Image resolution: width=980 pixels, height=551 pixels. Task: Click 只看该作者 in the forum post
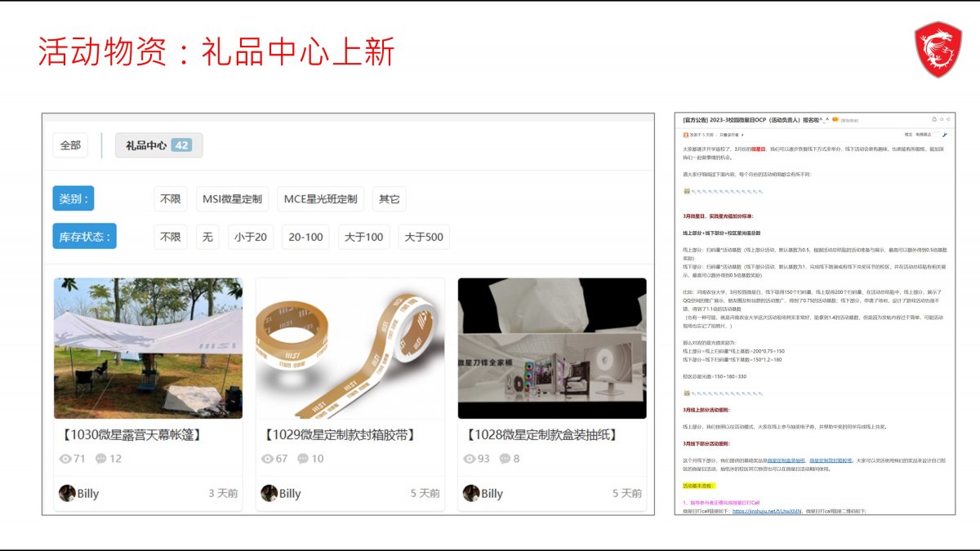[729, 135]
